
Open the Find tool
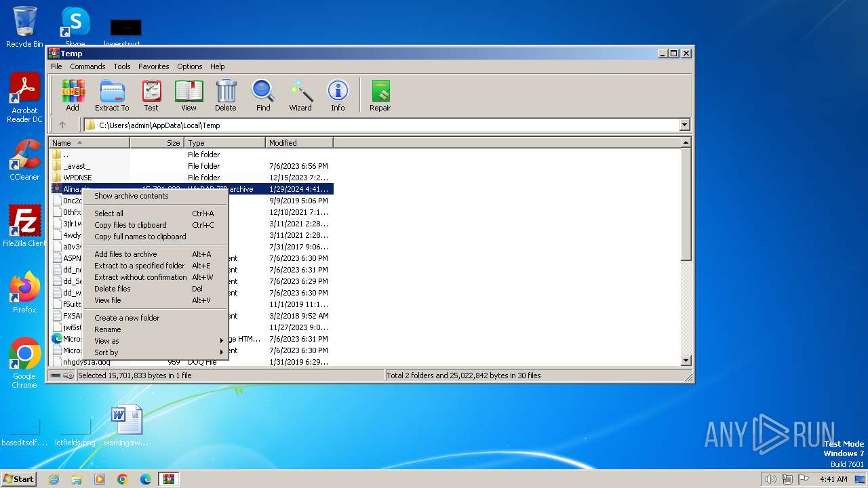tap(263, 96)
